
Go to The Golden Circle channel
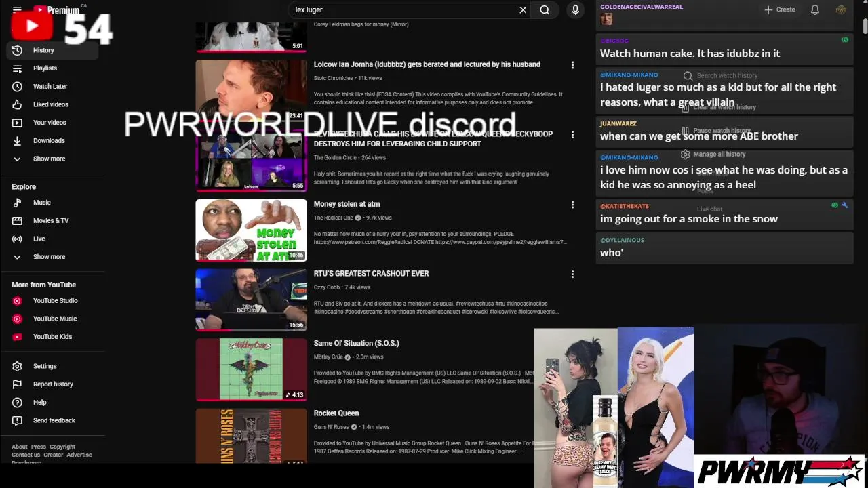[x=335, y=158]
